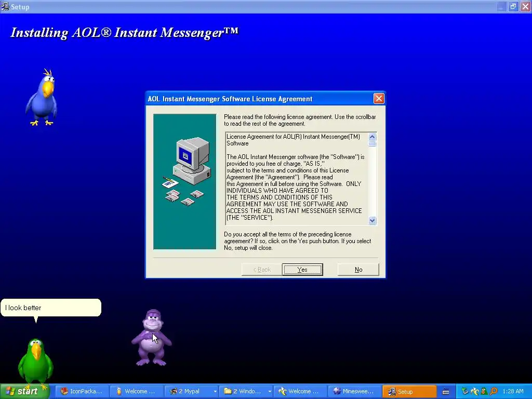Click the Setup title bar icon

[5, 6]
